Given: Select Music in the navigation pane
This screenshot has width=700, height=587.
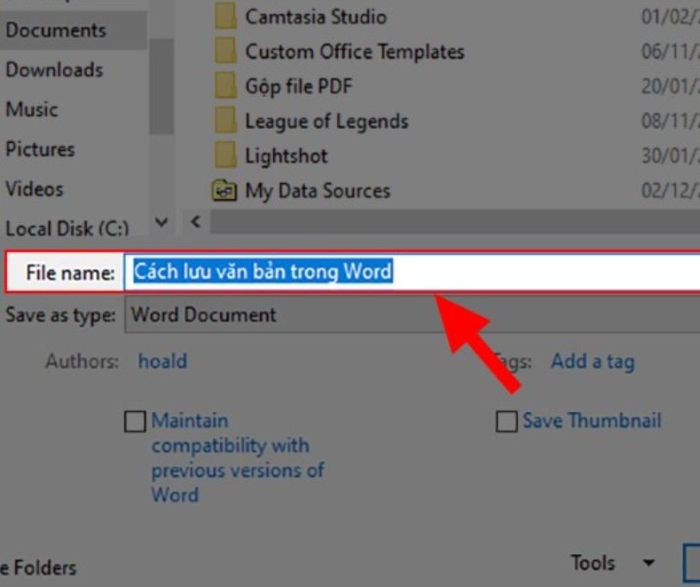Looking at the screenshot, I should [x=32, y=110].
